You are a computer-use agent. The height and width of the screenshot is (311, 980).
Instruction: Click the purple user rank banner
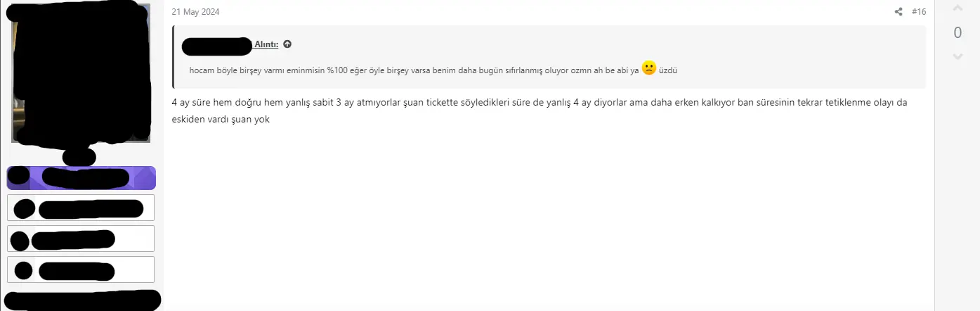(x=81, y=178)
